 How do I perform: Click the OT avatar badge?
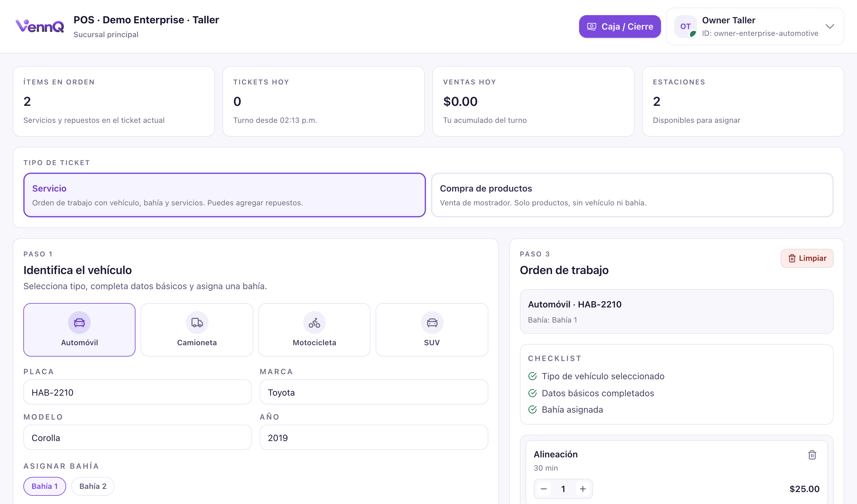click(685, 26)
